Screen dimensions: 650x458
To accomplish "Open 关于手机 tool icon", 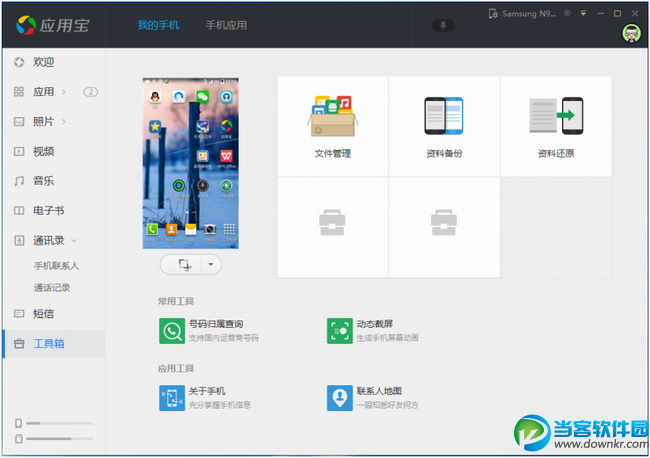I will click(x=172, y=398).
